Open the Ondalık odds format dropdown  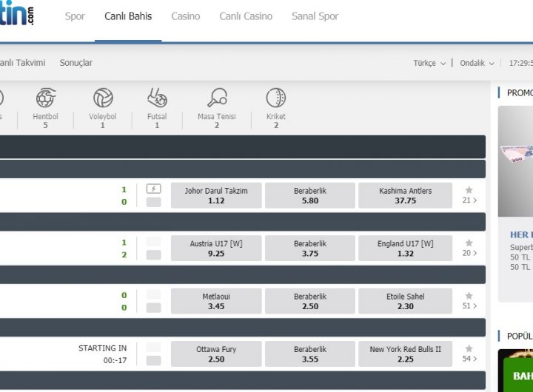click(477, 63)
